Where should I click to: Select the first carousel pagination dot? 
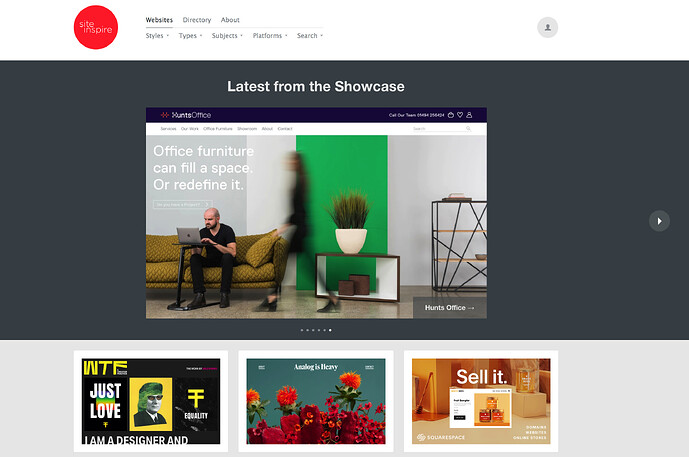[x=302, y=330]
